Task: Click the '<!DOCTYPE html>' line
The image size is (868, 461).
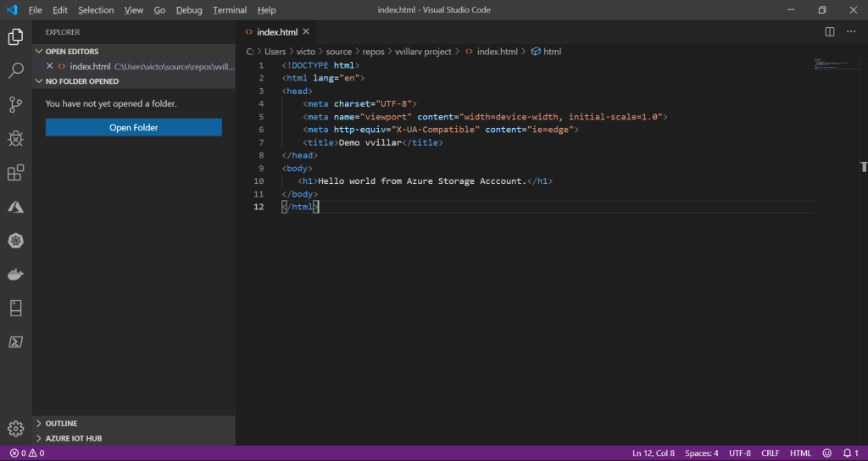Action: point(320,65)
